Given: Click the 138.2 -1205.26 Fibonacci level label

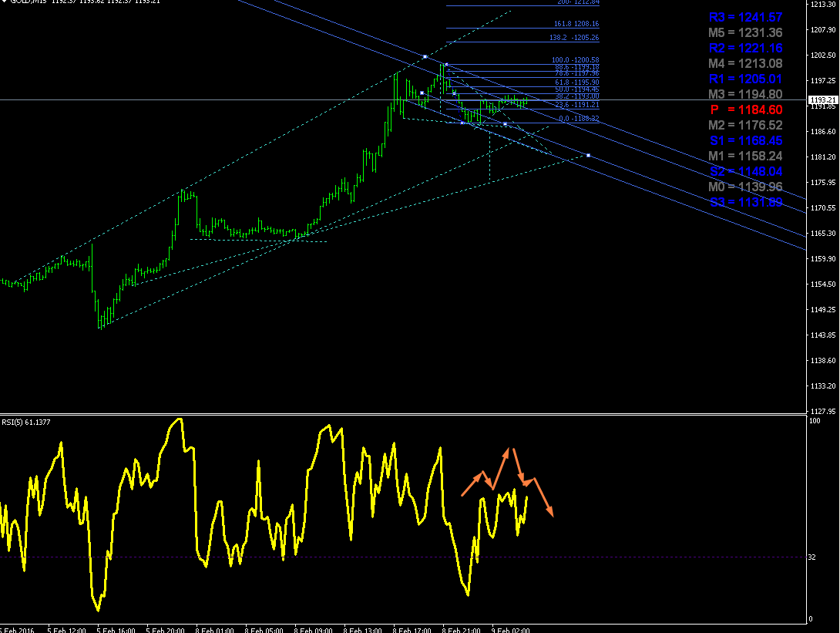Looking at the screenshot, I should click(574, 38).
